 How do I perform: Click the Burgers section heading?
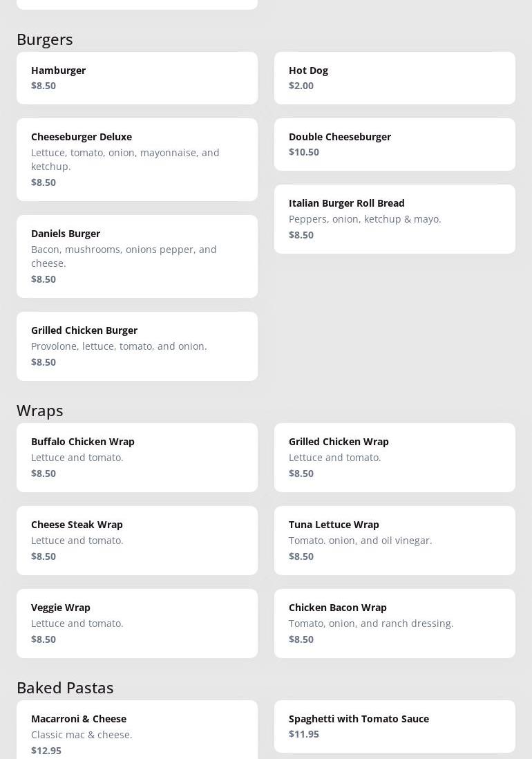coord(44,39)
